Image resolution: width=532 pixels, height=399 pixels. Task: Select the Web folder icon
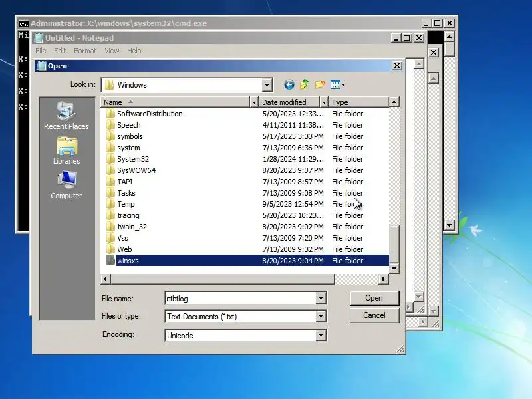tap(110, 249)
